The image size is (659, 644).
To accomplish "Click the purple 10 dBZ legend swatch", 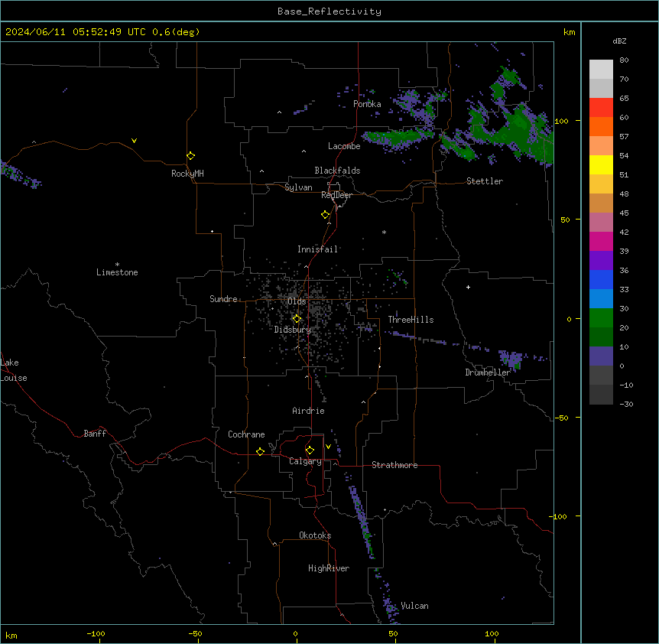I will (x=601, y=356).
